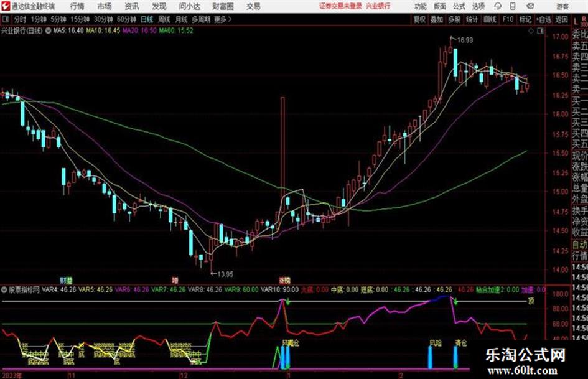Open the 功能 menu
The image size is (588, 379).
click(x=421, y=6)
